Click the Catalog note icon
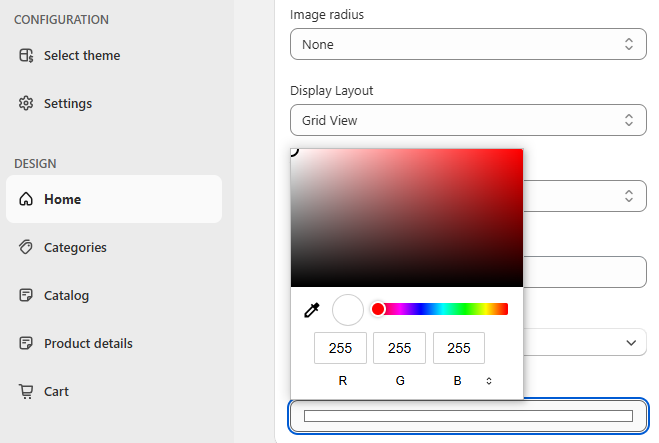659x443 pixels. coord(26,295)
